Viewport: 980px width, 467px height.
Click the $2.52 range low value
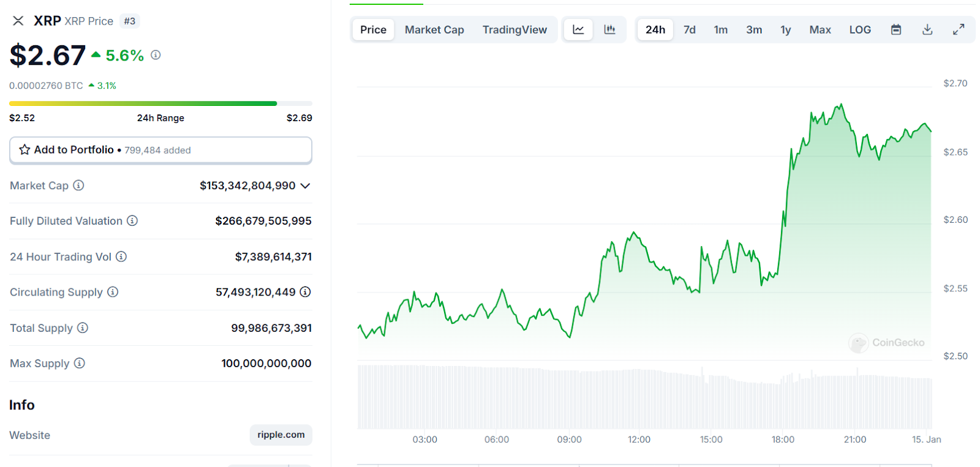(x=22, y=118)
